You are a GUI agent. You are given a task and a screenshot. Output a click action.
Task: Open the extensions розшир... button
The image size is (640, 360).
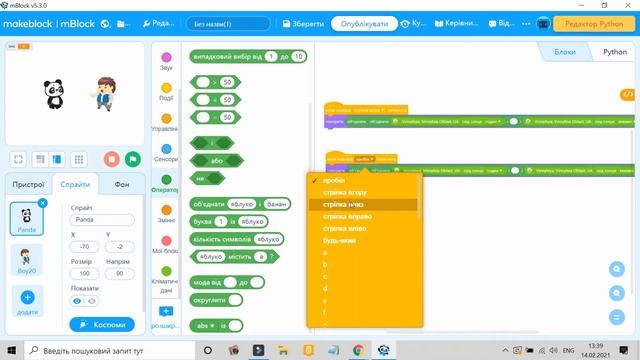(166, 317)
